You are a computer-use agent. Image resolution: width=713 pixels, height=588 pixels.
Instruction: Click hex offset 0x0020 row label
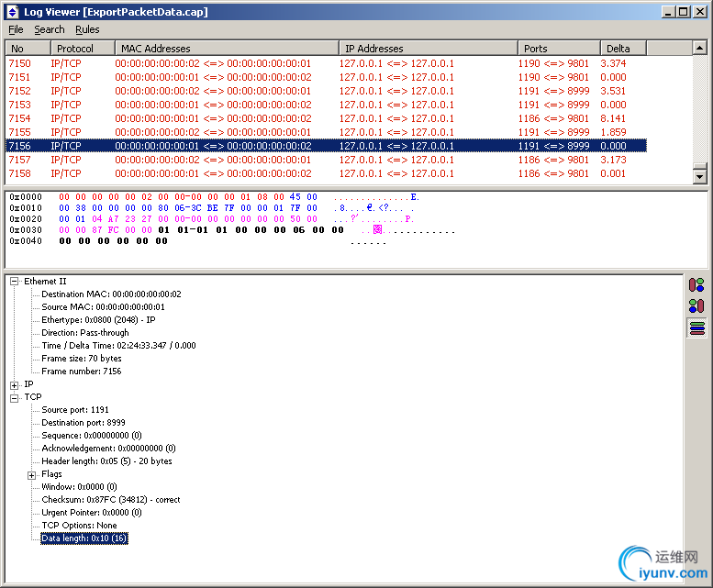coord(26,218)
